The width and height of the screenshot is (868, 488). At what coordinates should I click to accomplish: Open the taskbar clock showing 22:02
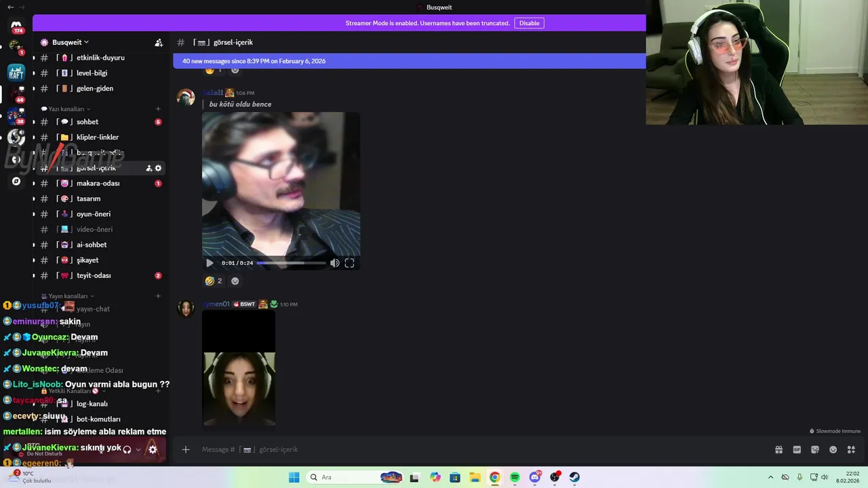pos(847,477)
